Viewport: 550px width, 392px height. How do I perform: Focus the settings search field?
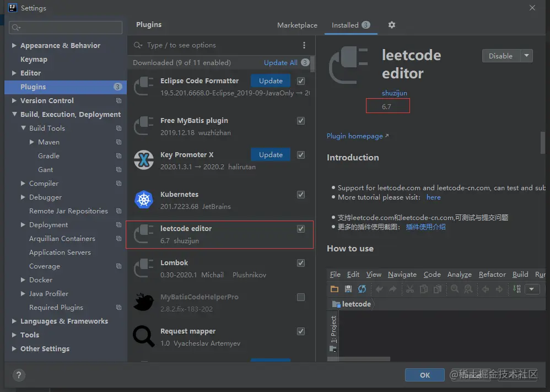(66, 28)
